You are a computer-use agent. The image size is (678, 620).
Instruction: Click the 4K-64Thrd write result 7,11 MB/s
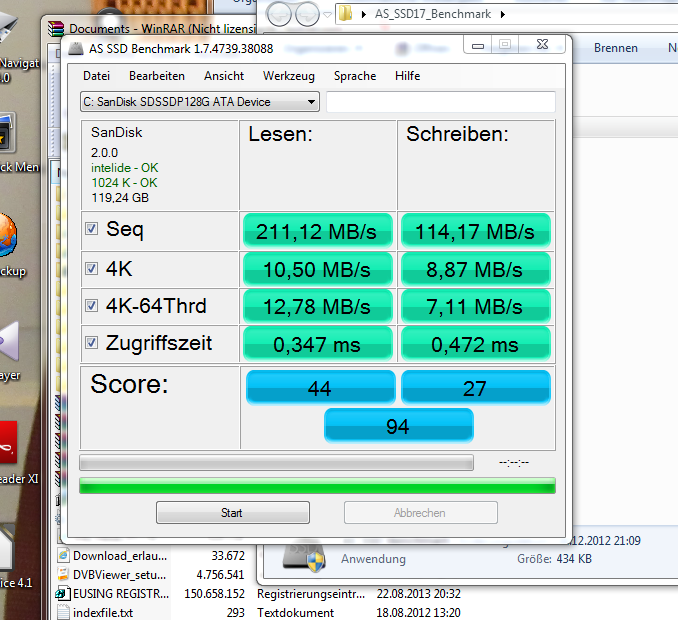pyautogui.click(x=476, y=307)
